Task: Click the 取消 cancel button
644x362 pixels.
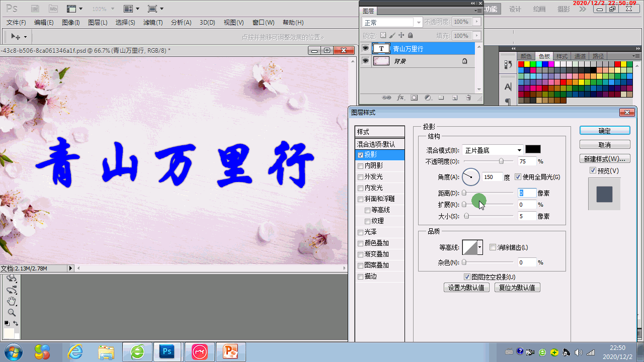Action: (x=605, y=144)
